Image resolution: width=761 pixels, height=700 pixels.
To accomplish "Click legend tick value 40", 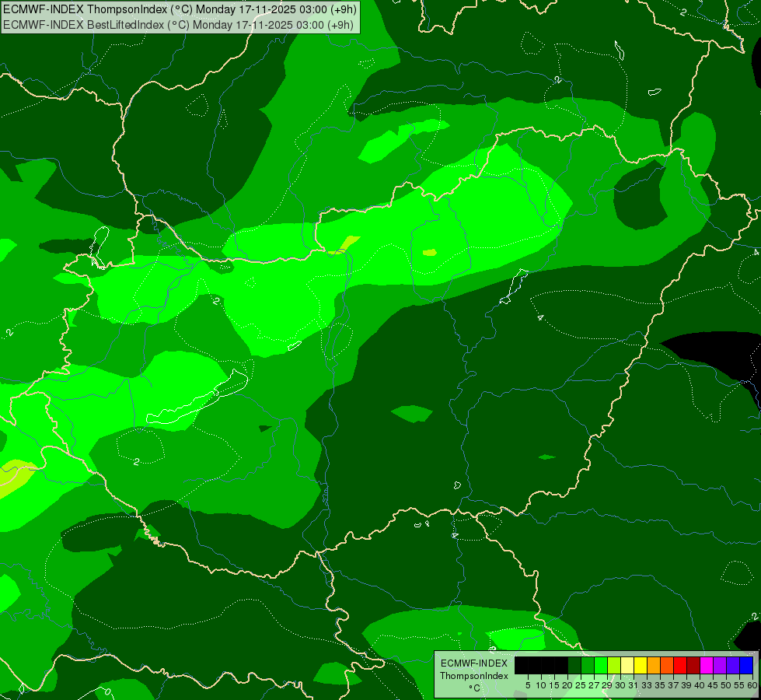I will [x=700, y=685].
